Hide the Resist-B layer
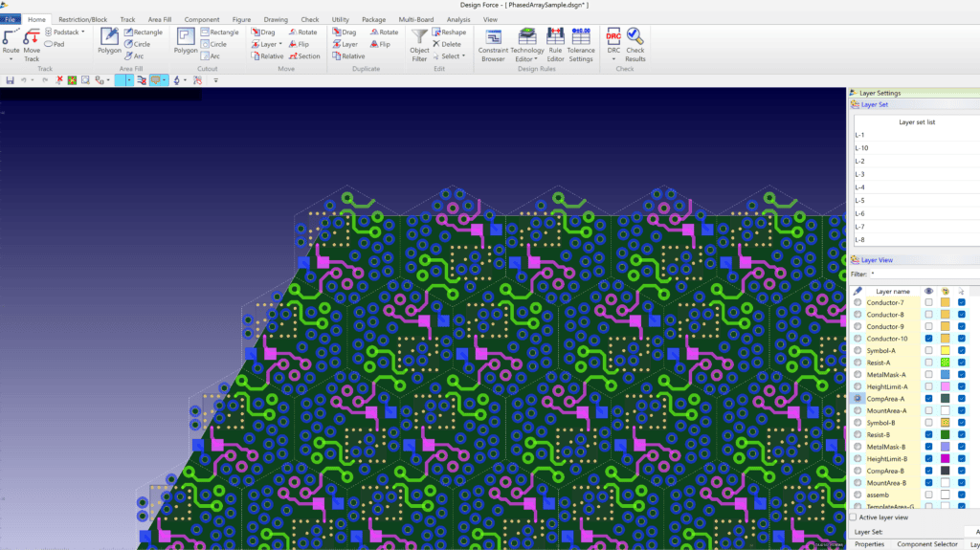 928,435
